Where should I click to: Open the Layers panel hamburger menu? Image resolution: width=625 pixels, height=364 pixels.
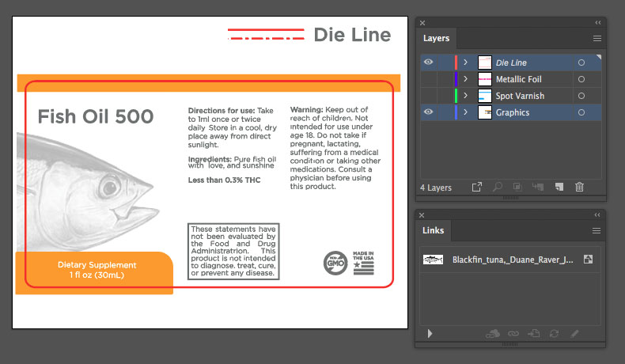pos(597,38)
